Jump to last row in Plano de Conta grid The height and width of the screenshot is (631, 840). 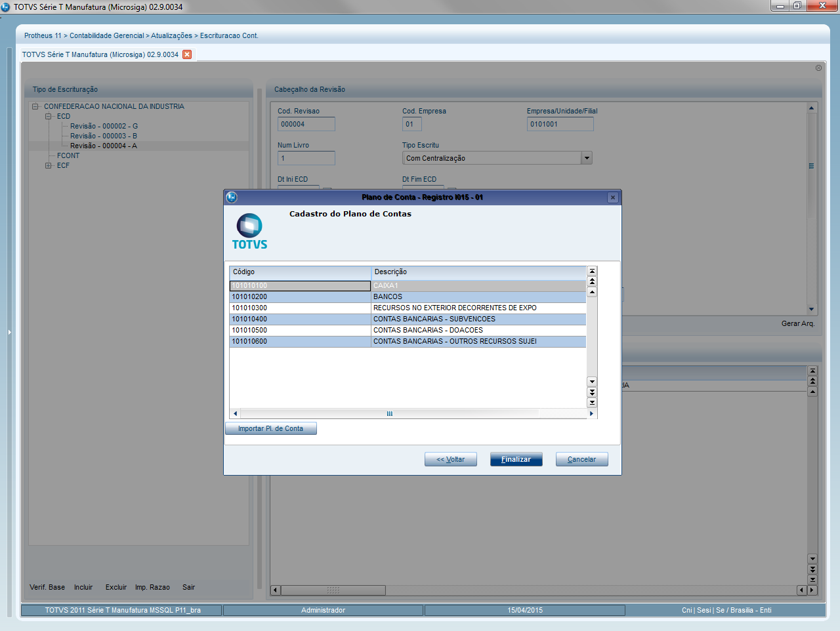click(x=592, y=403)
